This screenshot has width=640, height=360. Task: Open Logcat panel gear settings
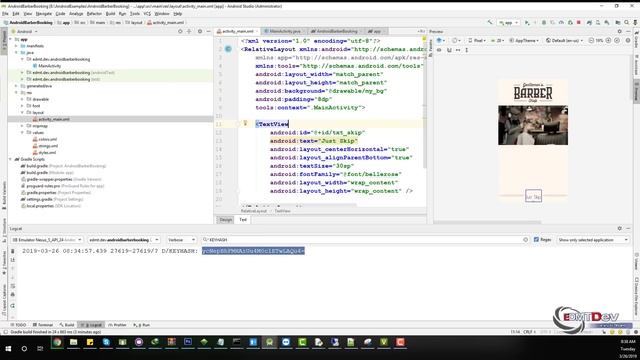click(620, 229)
